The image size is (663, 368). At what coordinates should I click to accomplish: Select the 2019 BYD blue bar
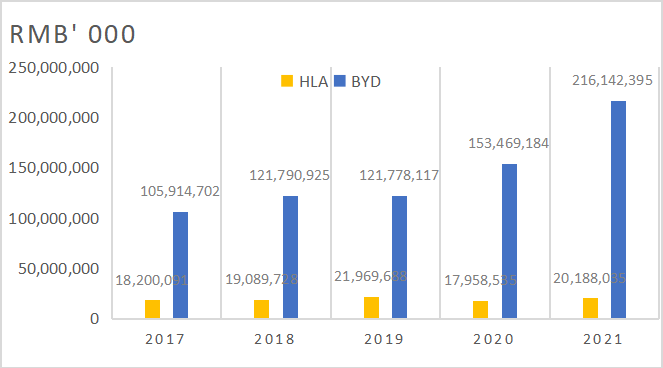(x=400, y=257)
